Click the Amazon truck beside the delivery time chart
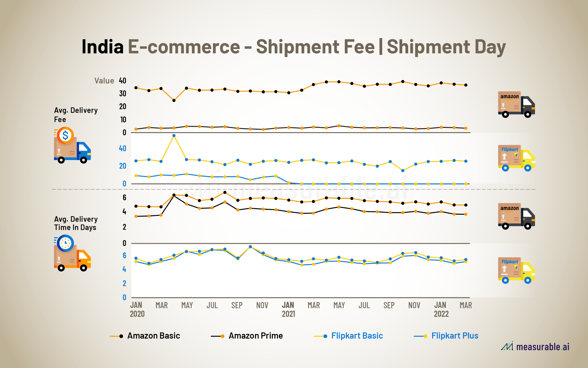The width and height of the screenshot is (588, 368). (x=516, y=216)
